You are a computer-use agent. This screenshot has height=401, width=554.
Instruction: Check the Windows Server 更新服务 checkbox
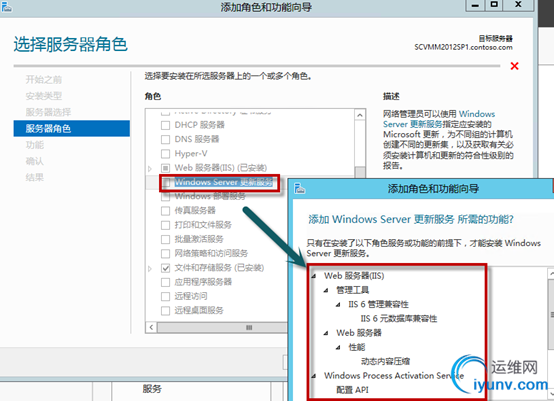coord(166,182)
